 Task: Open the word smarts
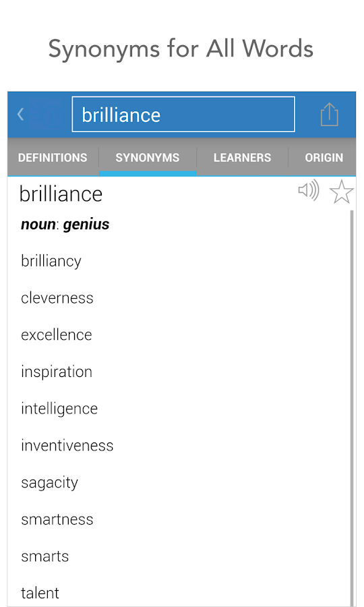45,556
